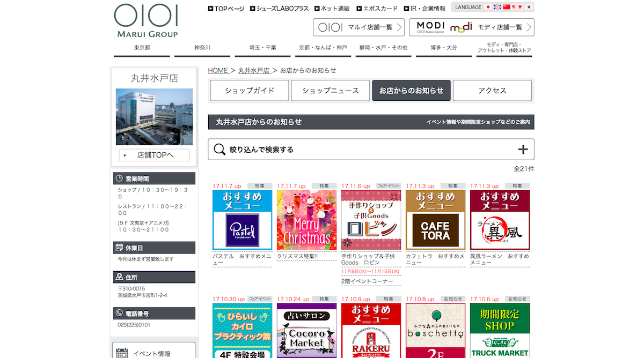Screen dimensions: 644x358
Task: Click the HOME breadcrumb link
Action: pos(218,71)
